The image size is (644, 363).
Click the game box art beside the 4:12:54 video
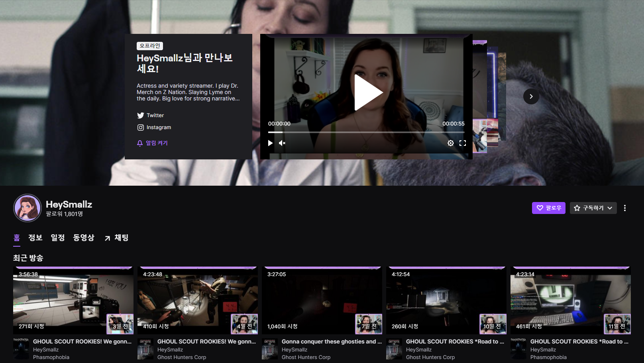394,349
